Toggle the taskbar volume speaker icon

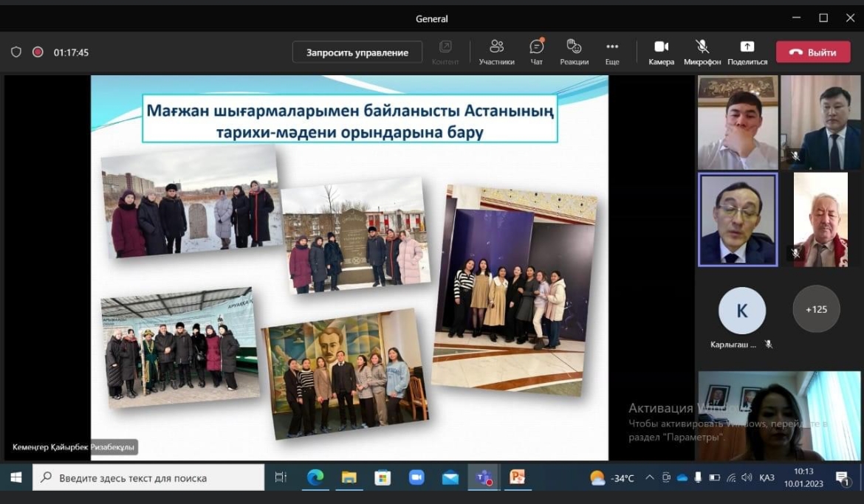pyautogui.click(x=746, y=477)
